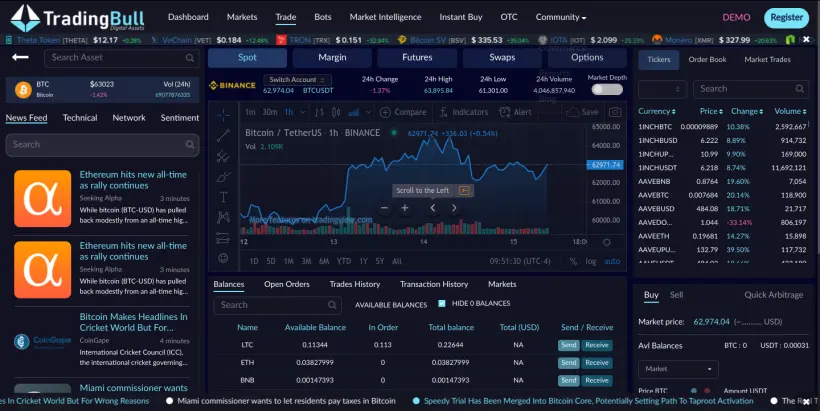Switch chart to candlestick style icon
Screen dimensions: 820x411
point(336,112)
